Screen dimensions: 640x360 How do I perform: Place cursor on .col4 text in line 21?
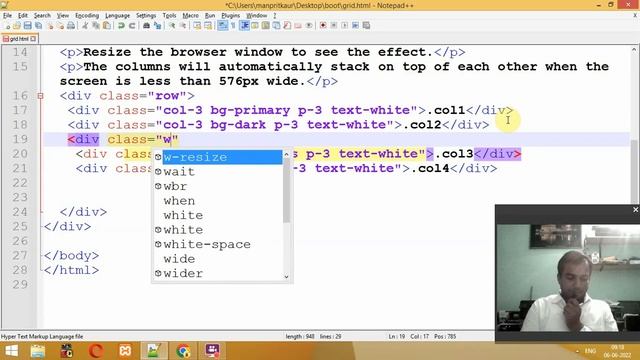(430, 169)
